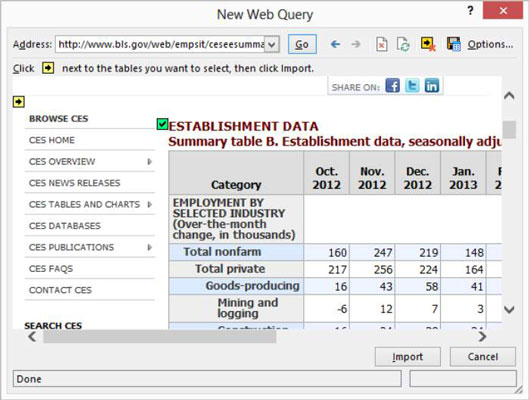Click the horizontal scrollbar thumb

click(x=160, y=337)
